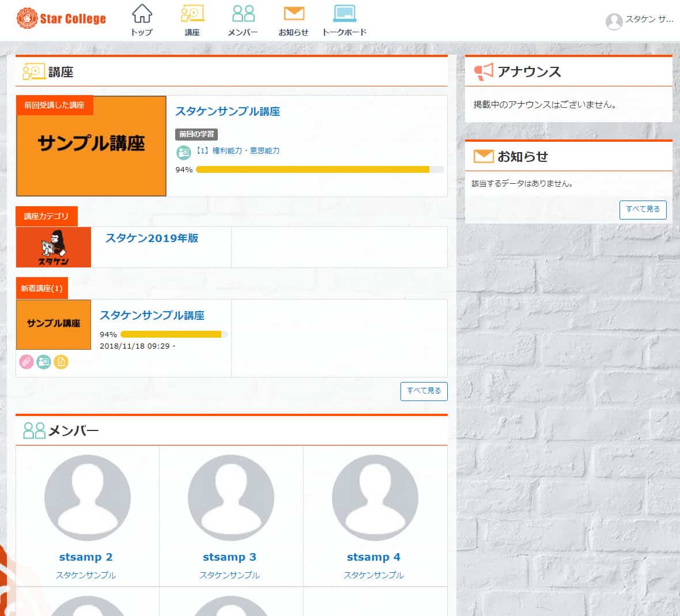Open the スタケン2019年版 category link

(x=152, y=238)
